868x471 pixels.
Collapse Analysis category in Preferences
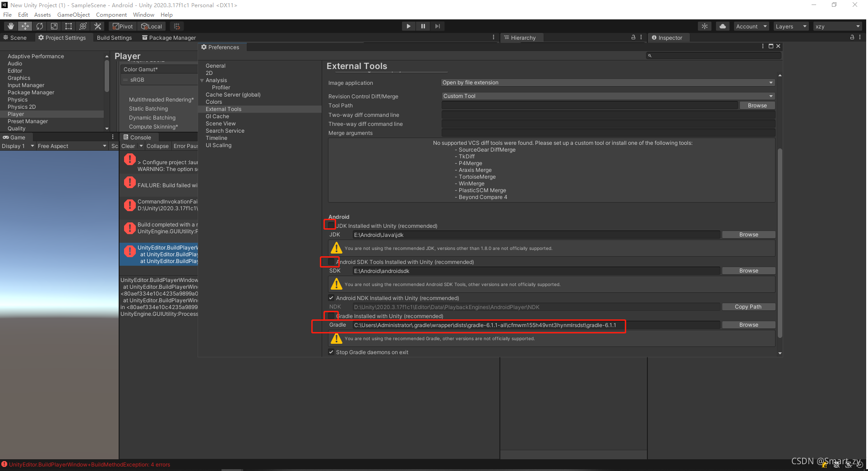202,80
